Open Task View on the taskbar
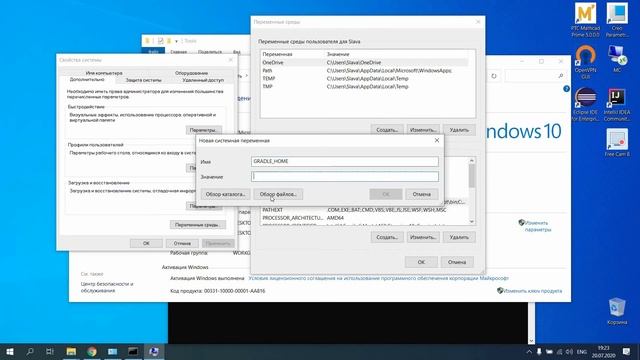The width and height of the screenshot is (640, 360). [50, 351]
